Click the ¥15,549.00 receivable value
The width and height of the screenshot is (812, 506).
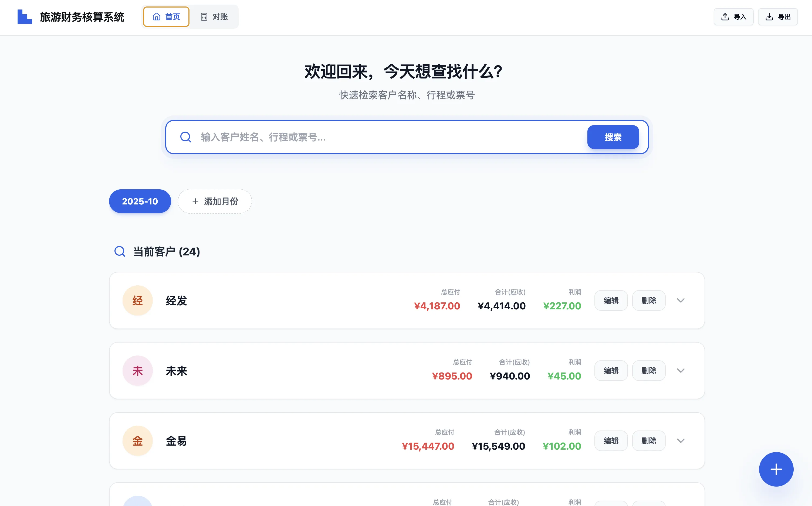click(499, 446)
